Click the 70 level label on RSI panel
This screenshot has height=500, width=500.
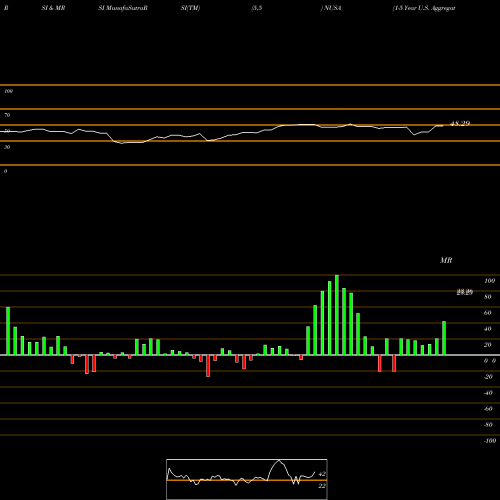(x=7, y=115)
